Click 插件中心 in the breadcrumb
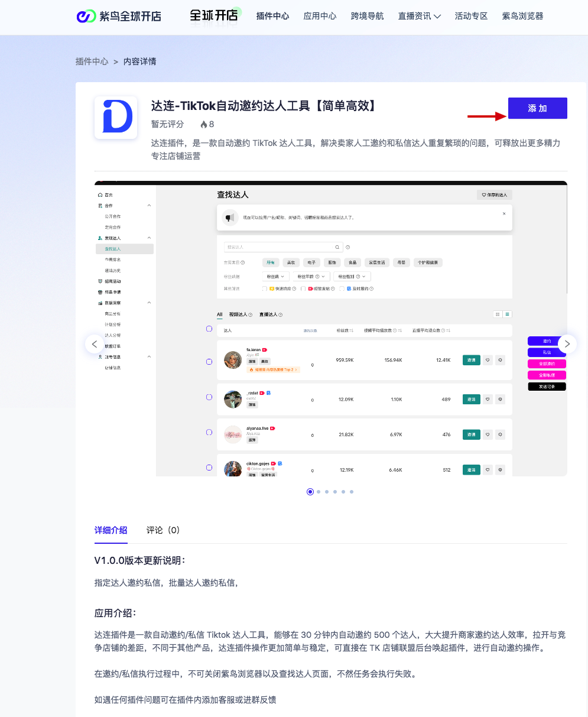Image resolution: width=588 pixels, height=717 pixels. coord(92,61)
